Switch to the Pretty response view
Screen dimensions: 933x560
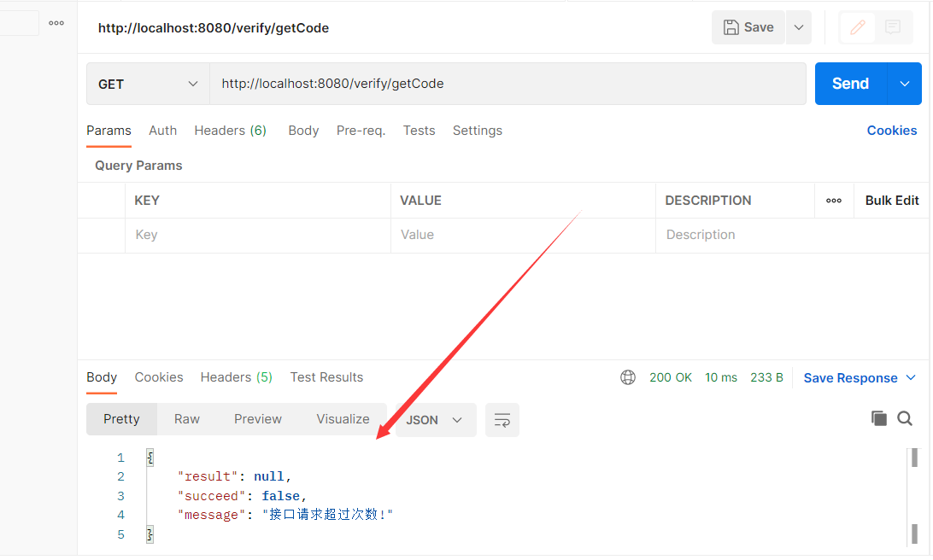pos(121,418)
